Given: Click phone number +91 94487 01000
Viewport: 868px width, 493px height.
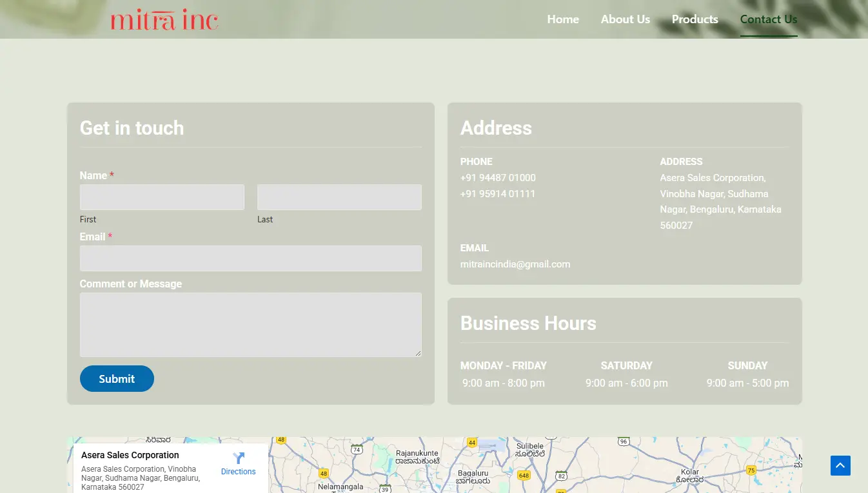Looking at the screenshot, I should pos(497,178).
